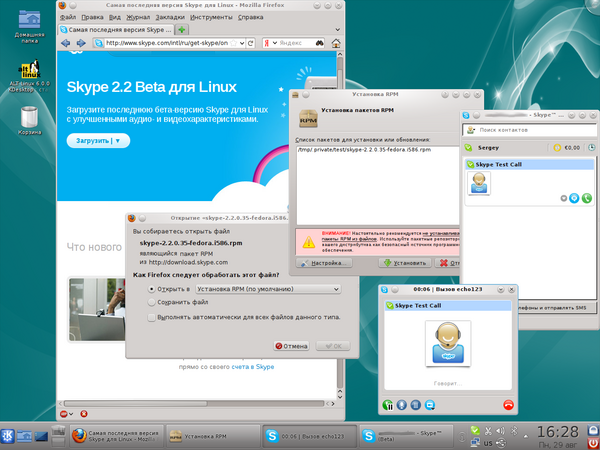Open Sergey's green status icon menu in Skype

coord(468,148)
